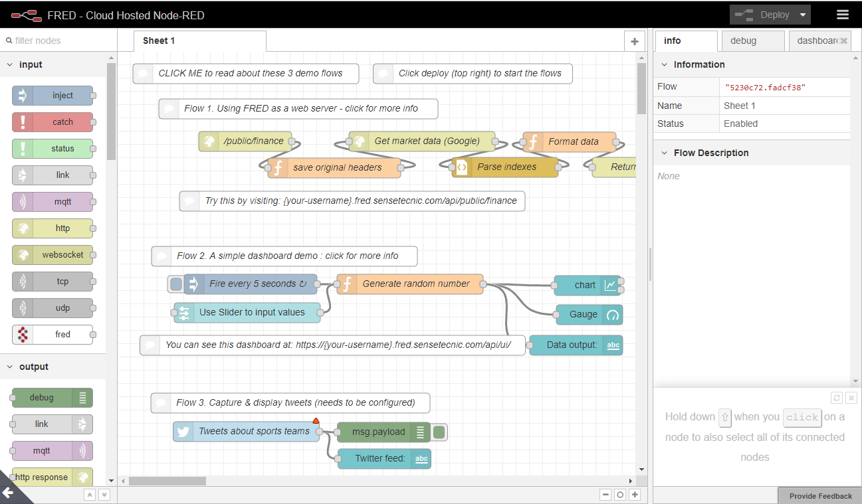862x504 pixels.
Task: Collapse the Information section
Action: coord(663,64)
